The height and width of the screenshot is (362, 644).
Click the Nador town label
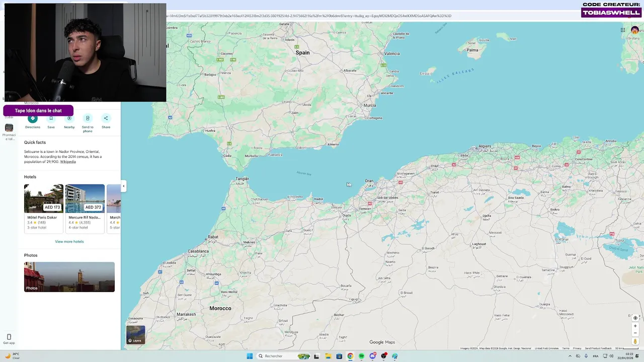point(318,199)
